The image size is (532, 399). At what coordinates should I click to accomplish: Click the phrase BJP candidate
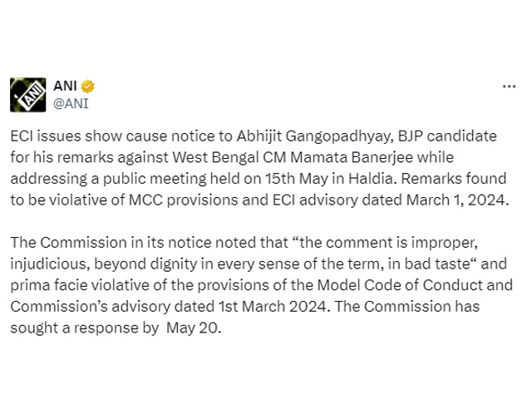click(447, 136)
